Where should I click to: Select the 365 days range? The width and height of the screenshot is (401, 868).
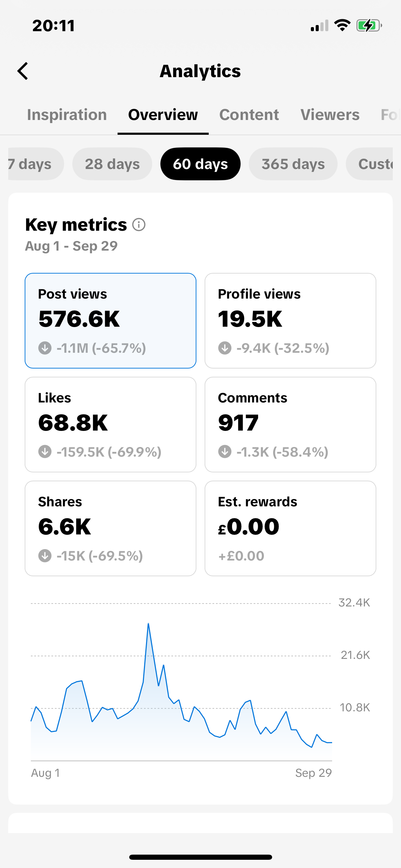tap(293, 164)
